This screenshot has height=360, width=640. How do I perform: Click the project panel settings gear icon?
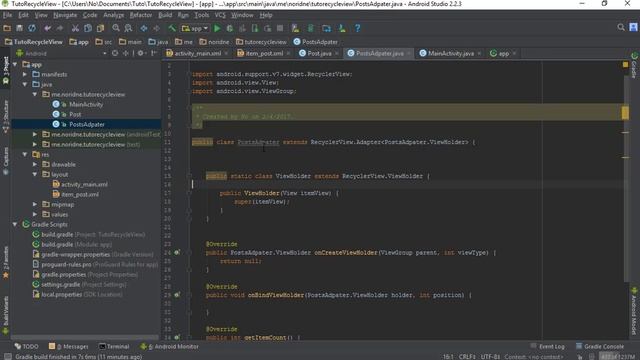coord(140,53)
